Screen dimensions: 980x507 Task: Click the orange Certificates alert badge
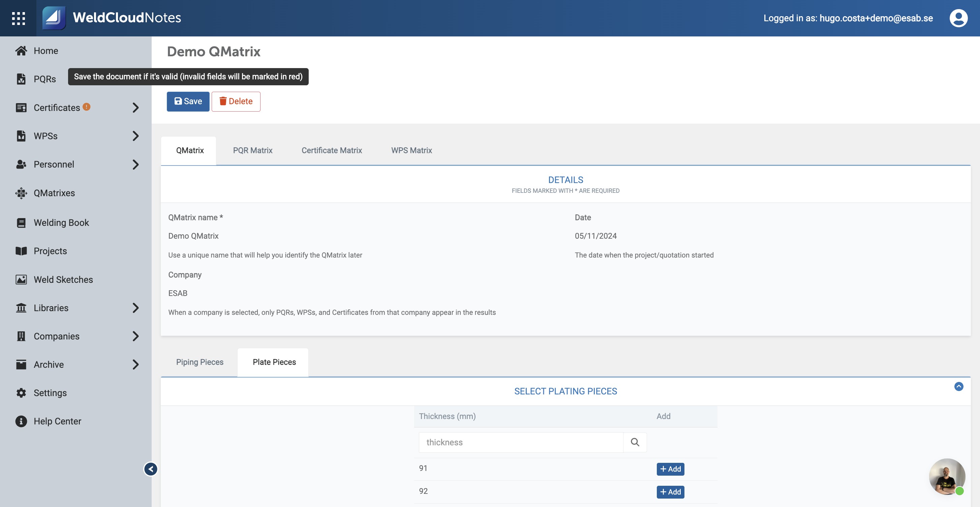coord(86,107)
